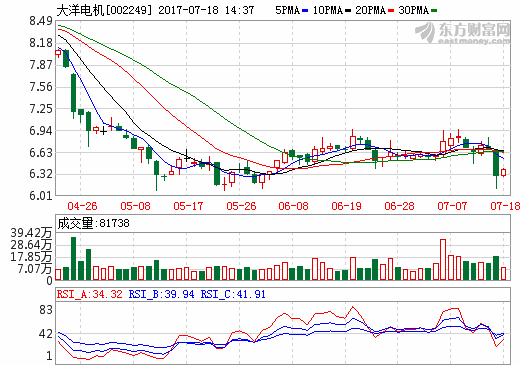Click the 8.18 price axis label
Image resolution: width=520 pixels, height=365 pixels.
click(x=41, y=43)
